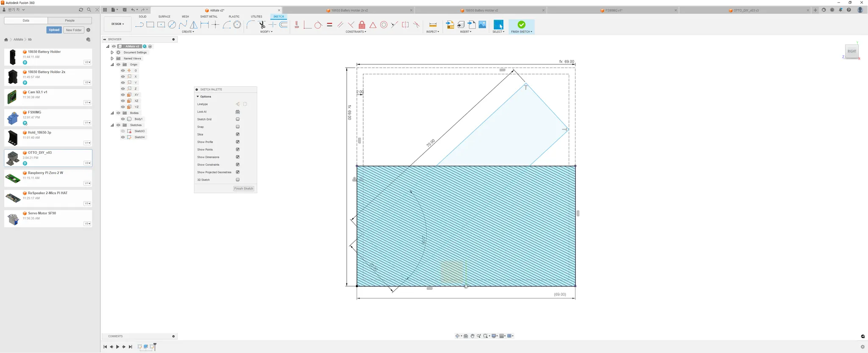Open the Raspberry Pi Zero 2 W thumbnail
The height and width of the screenshot is (353, 868).
coord(13,178)
